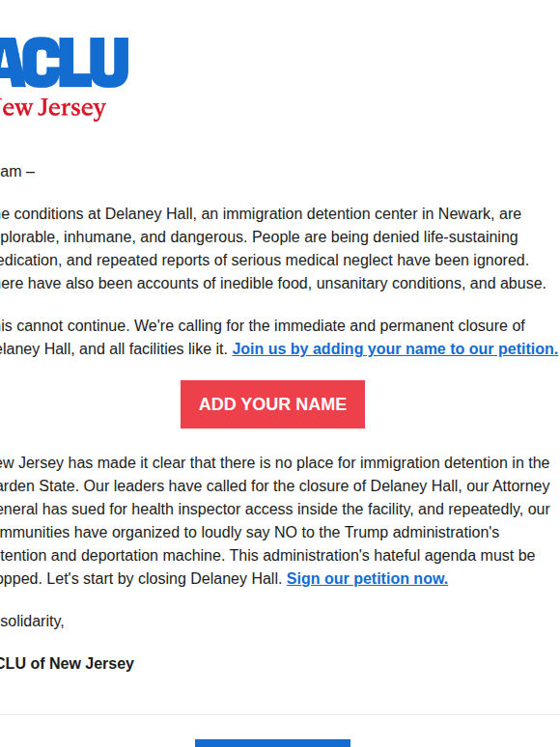The width and height of the screenshot is (560, 747).
Task: Click the blue button below the divider
Action: (272, 743)
